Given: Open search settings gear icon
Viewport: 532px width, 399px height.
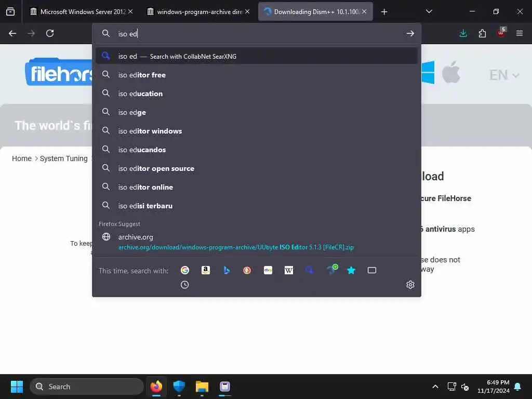Looking at the screenshot, I should [x=410, y=285].
